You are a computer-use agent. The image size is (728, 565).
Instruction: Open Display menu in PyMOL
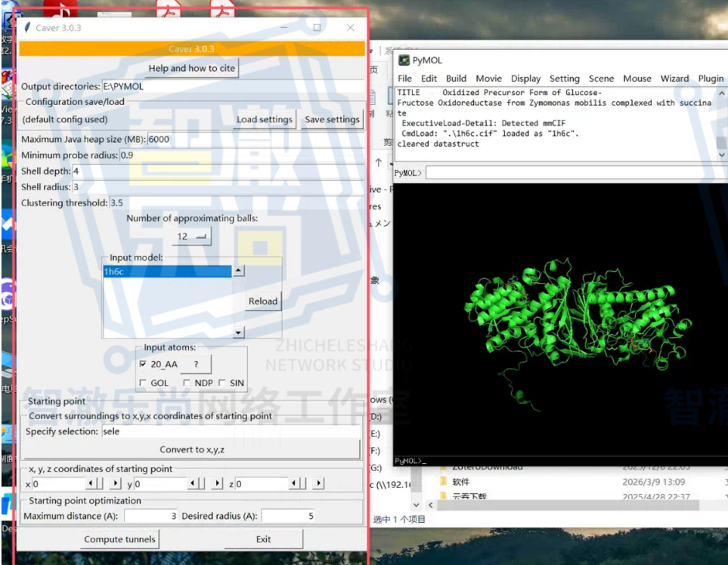pyautogui.click(x=525, y=79)
